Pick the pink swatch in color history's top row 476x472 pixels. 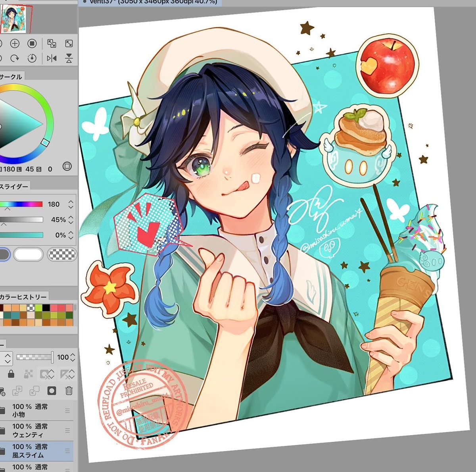[54, 308]
